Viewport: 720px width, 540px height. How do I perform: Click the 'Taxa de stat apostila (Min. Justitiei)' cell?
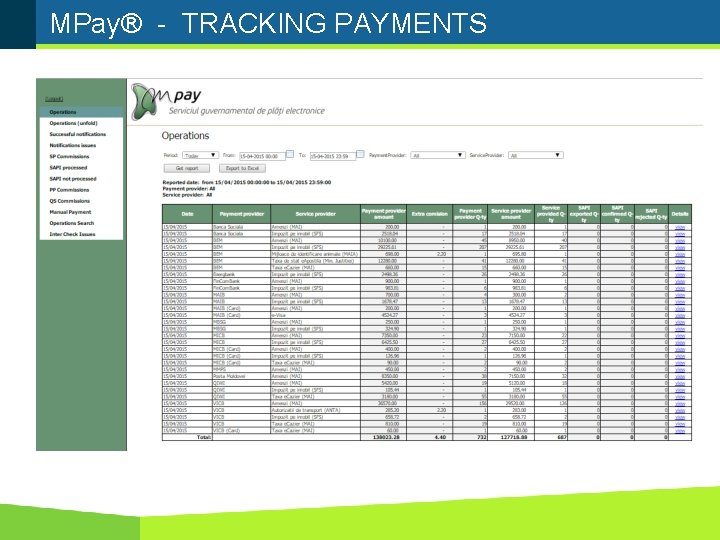313,261
